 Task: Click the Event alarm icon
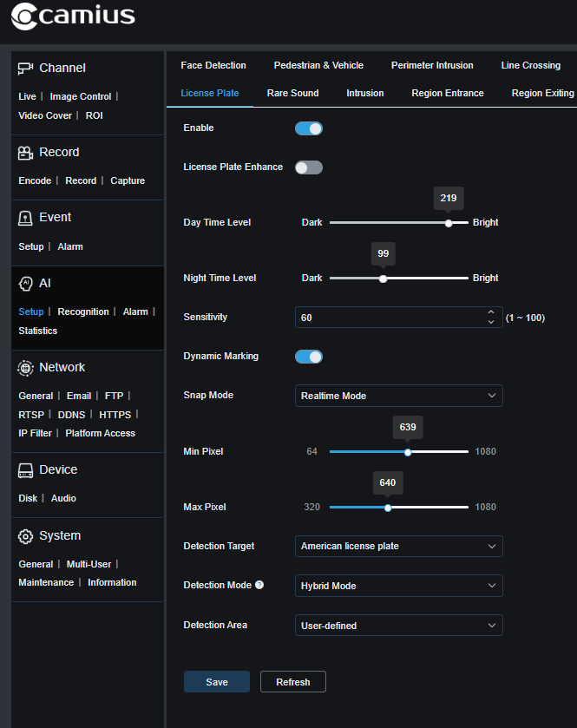tap(25, 218)
